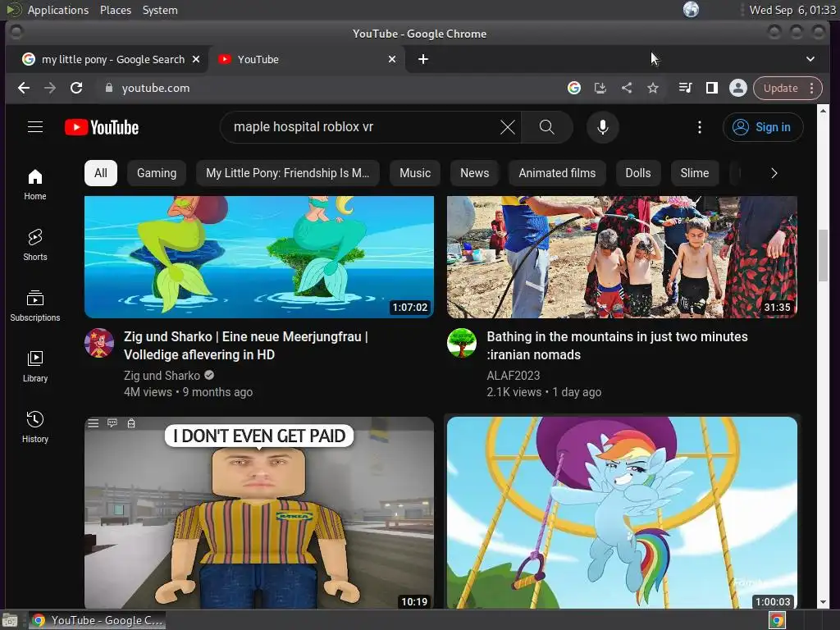840x630 pixels.
Task: Go to Home in the sidebar
Action: (x=34, y=185)
